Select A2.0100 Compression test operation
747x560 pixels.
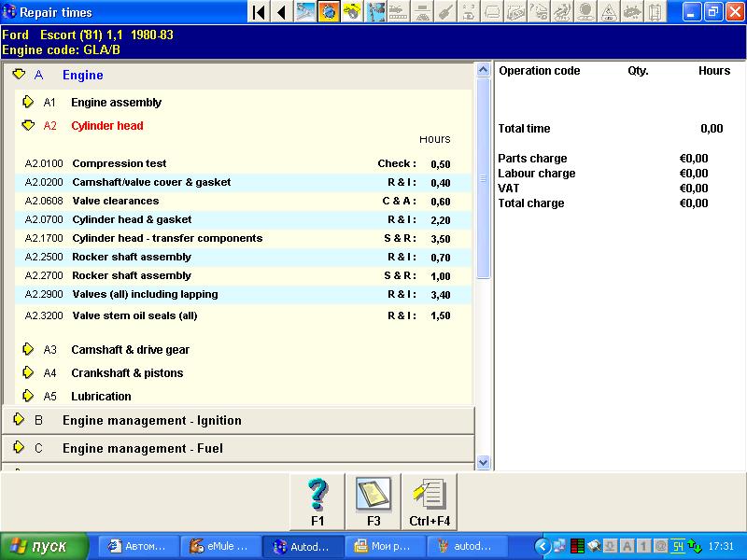243,164
